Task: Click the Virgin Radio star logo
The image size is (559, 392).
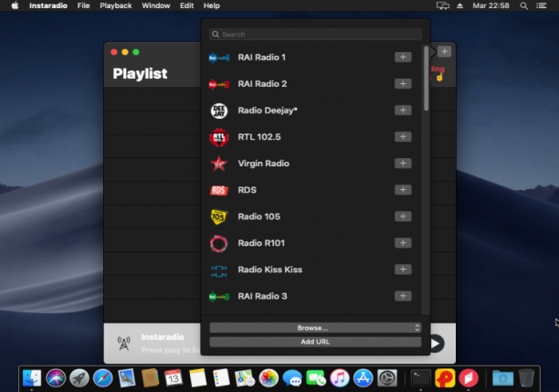Action: 219,164
